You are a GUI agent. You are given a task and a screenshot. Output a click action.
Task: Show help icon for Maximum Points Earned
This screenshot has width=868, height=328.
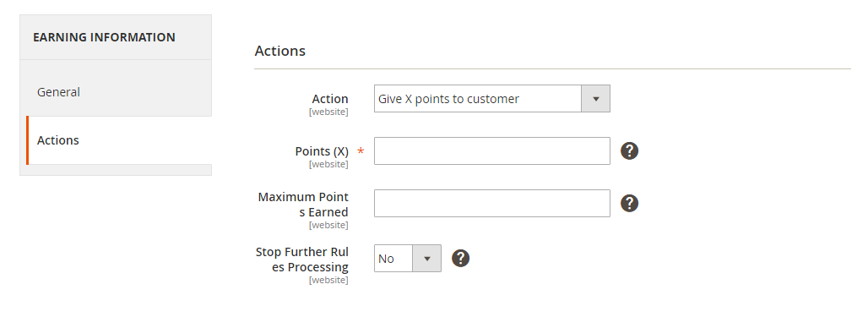629,204
